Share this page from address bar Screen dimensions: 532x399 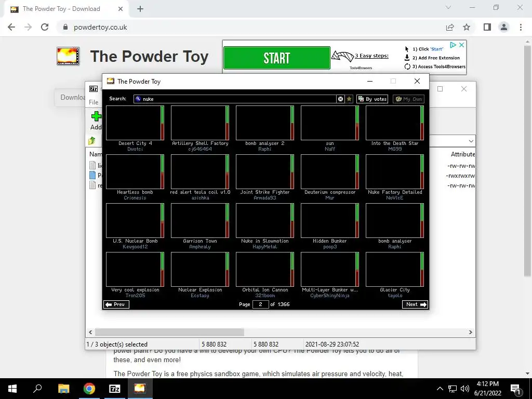point(450,27)
